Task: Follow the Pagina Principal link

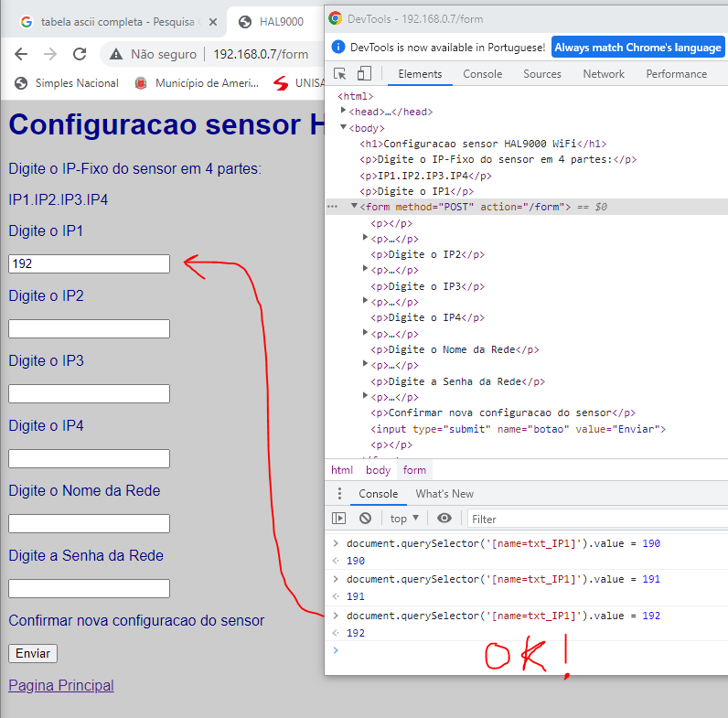Action: pyautogui.click(x=61, y=685)
